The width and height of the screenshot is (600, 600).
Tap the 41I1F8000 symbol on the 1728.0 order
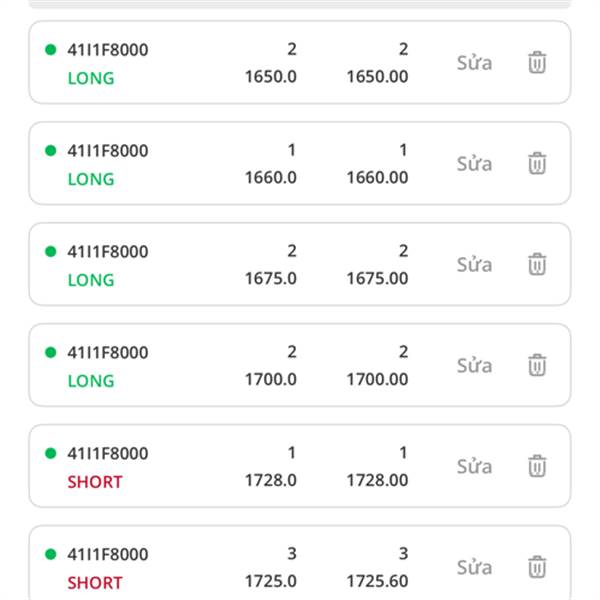[x=108, y=453]
